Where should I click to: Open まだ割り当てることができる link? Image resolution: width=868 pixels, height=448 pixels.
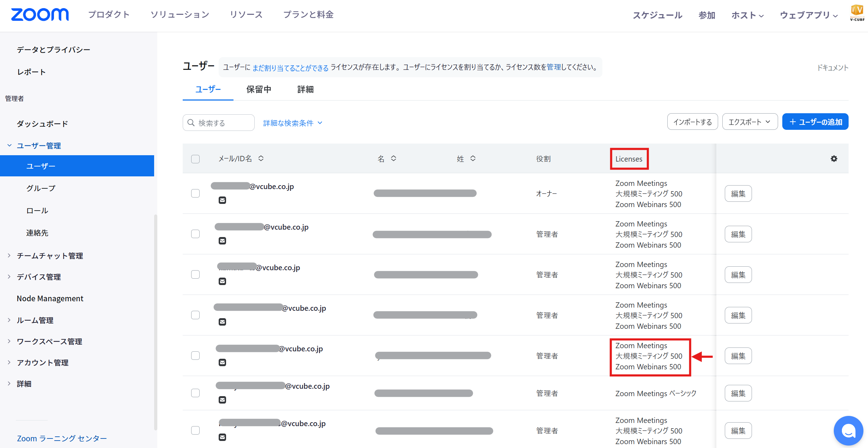pyautogui.click(x=291, y=67)
